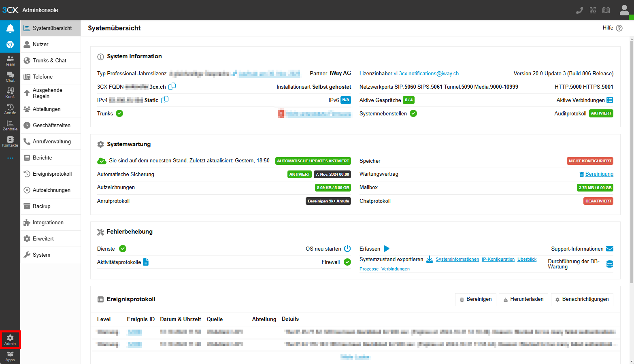This screenshot has width=634, height=364.
Task: Open the guide book icon in header
Action: (606, 10)
